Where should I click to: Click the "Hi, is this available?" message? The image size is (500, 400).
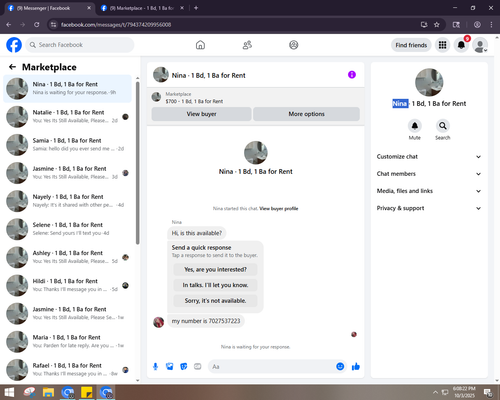[x=197, y=233]
